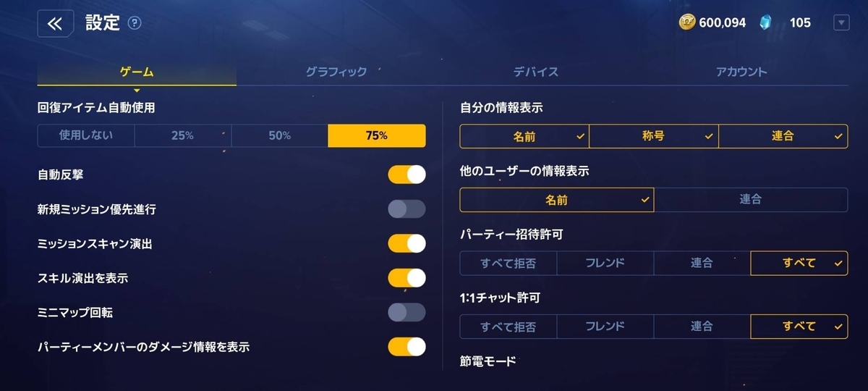Image resolution: width=868 pixels, height=391 pixels.
Task: Set recovery item auto-use to 25%
Action: click(182, 135)
